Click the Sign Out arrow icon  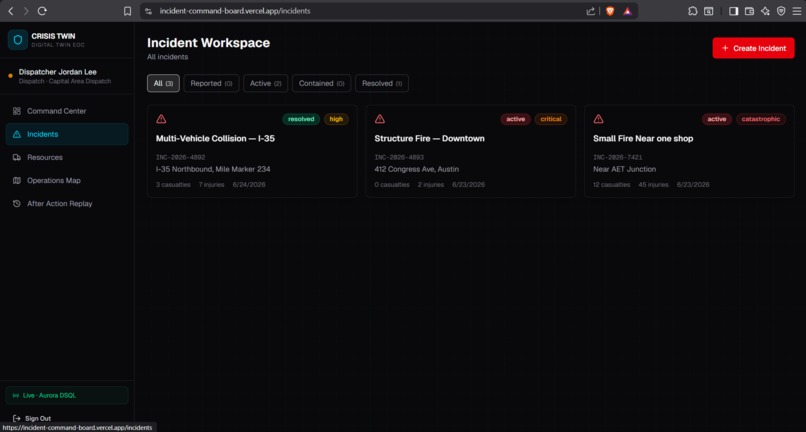pos(16,419)
